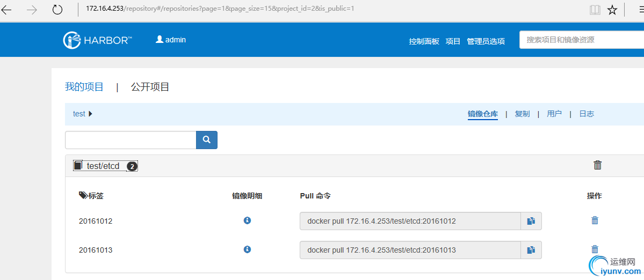Screen dimensions: 644x280
Task: Click the docker pull etcd:20161013 field
Action: (x=410, y=249)
